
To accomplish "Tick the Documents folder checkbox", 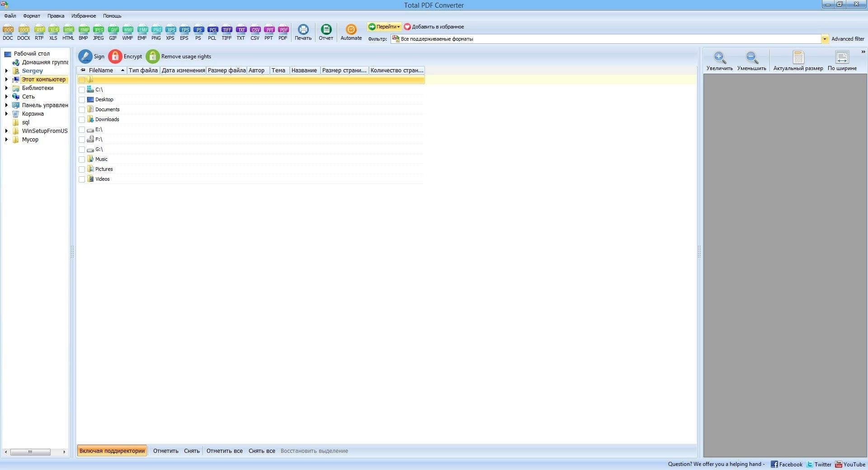I will coord(82,110).
